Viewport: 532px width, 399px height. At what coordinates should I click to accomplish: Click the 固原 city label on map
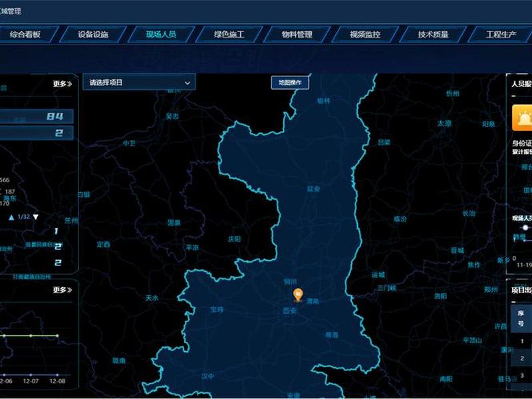click(x=174, y=223)
